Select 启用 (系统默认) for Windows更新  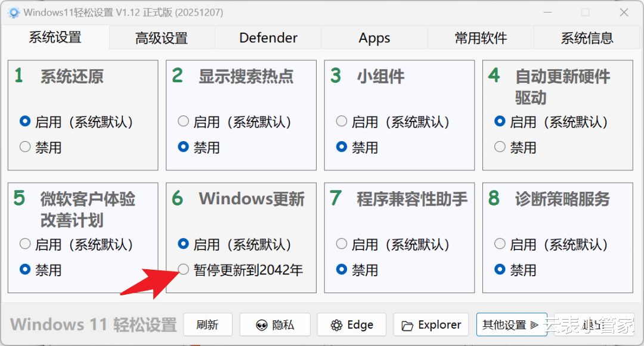click(184, 244)
